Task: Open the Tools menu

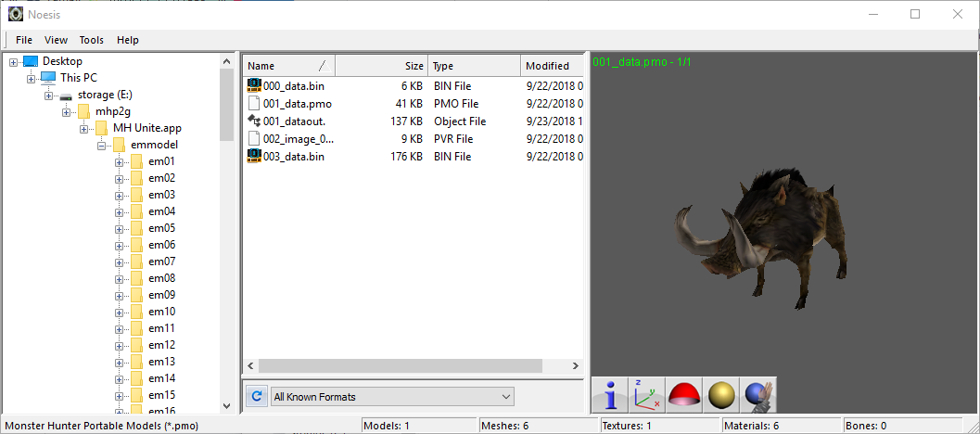Action: [91, 40]
